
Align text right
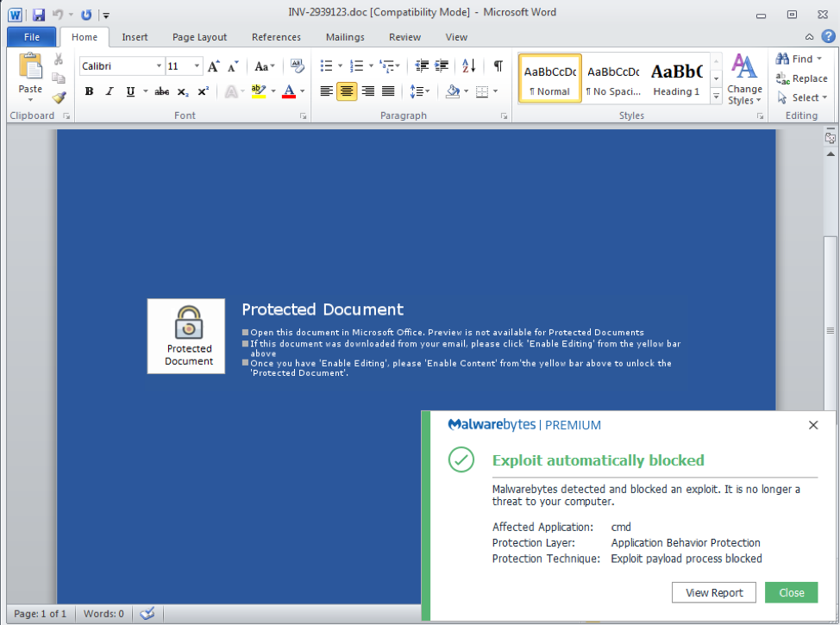pos(367,91)
